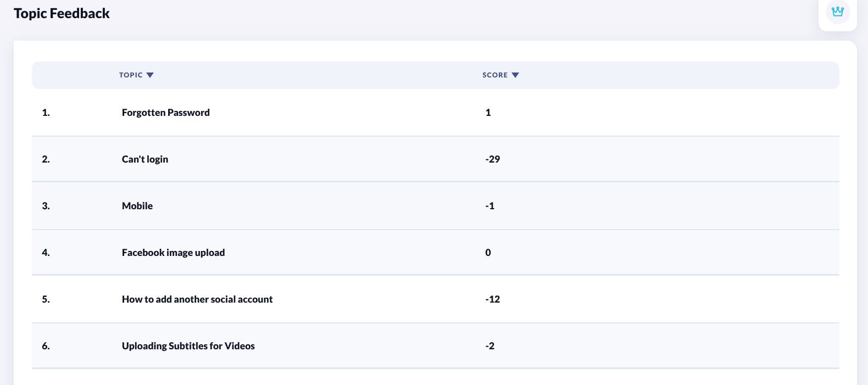Click the row number 1. in the table

coord(46,113)
